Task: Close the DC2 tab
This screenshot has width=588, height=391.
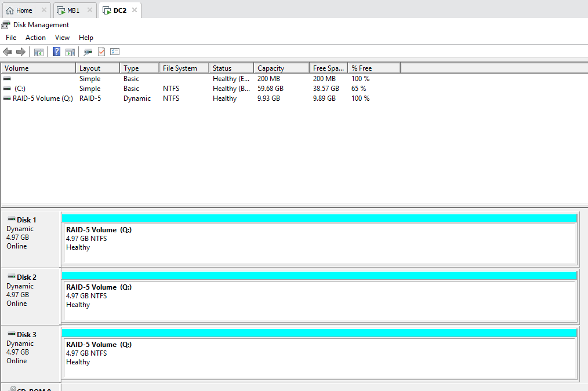Action: 135,10
